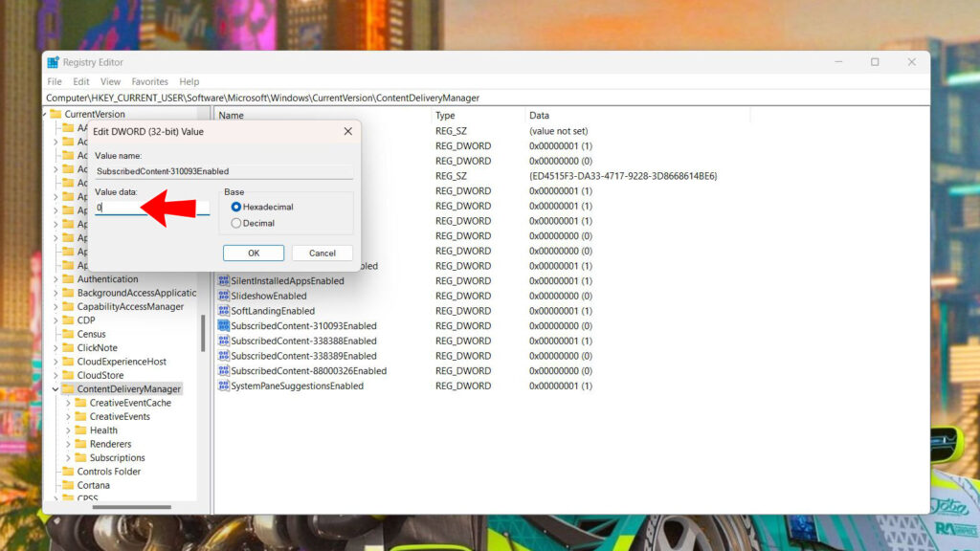
Task: Expand the CloudExperienceHost key
Action: click(56, 362)
